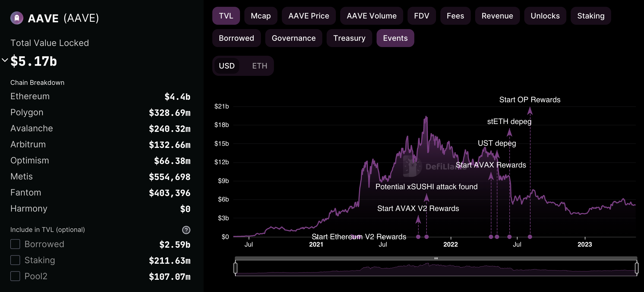
Task: Enable the Staking checkbox
Action: pyautogui.click(x=15, y=260)
